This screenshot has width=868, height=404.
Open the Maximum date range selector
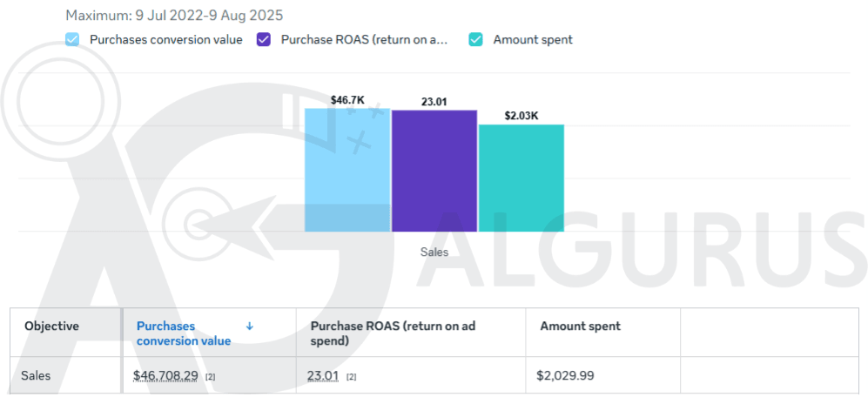[174, 16]
